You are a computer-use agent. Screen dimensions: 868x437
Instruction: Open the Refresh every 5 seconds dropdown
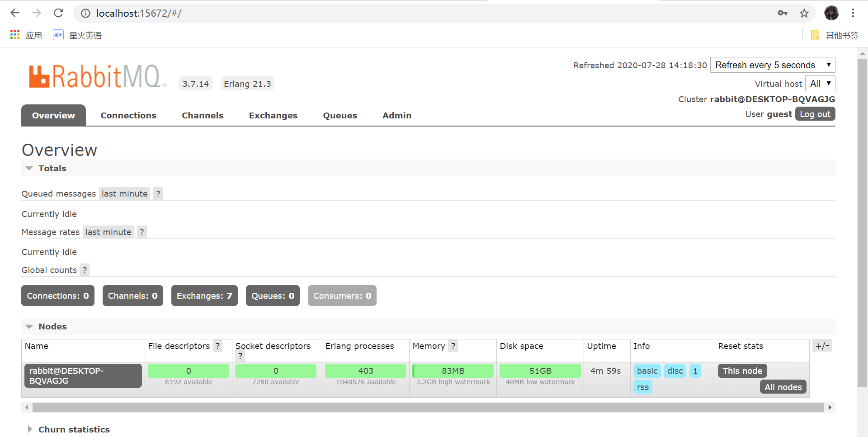pos(773,65)
